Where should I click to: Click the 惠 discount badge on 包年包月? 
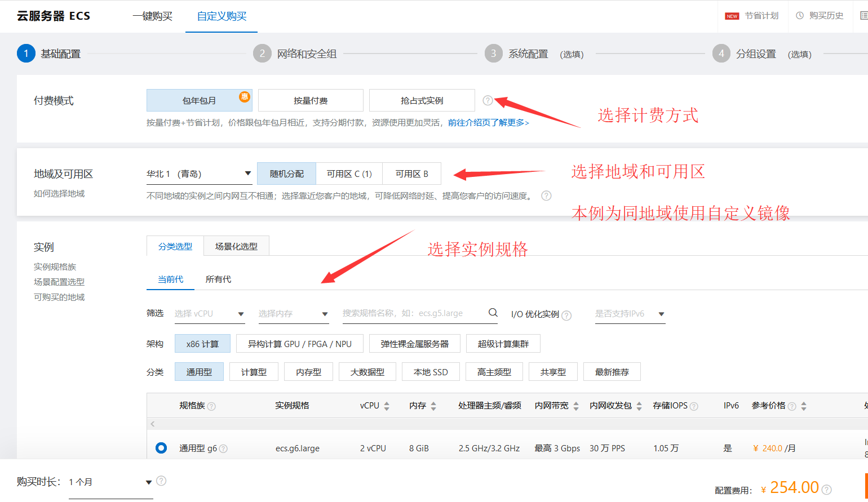245,96
